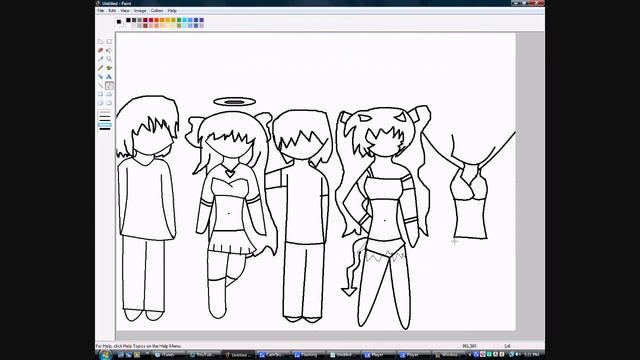Choose the olive green swatch in bottom row
Viewport: 640px width, 360px height.
click(179, 26)
